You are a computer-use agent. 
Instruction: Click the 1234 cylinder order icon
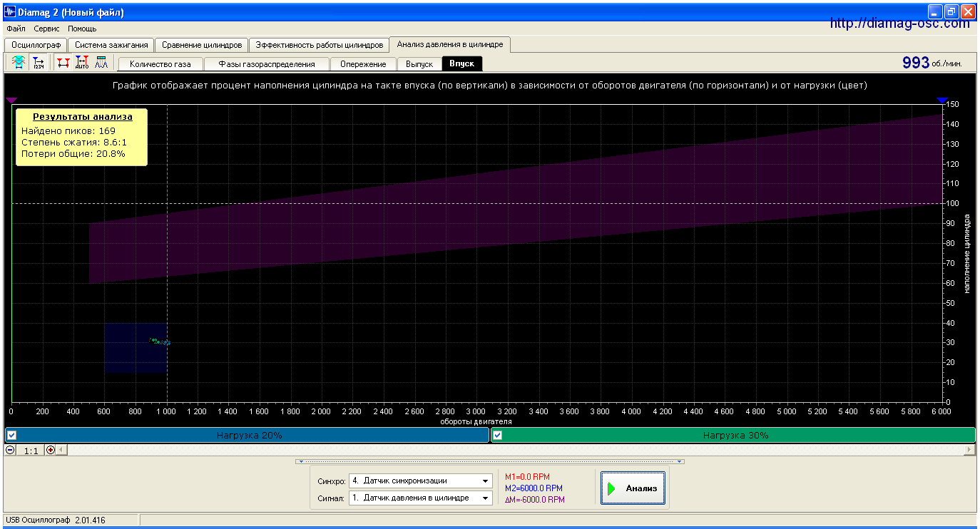(x=39, y=63)
